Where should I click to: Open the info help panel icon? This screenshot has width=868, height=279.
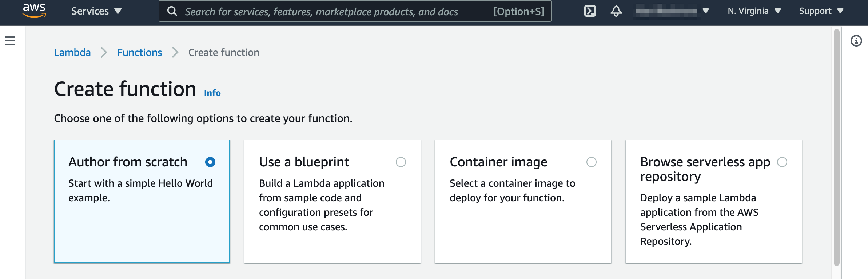tap(856, 41)
